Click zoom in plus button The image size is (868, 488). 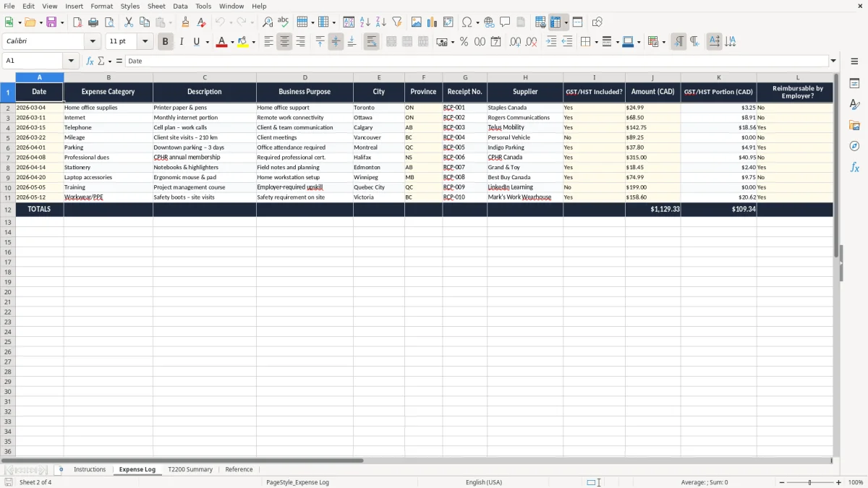coord(839,482)
